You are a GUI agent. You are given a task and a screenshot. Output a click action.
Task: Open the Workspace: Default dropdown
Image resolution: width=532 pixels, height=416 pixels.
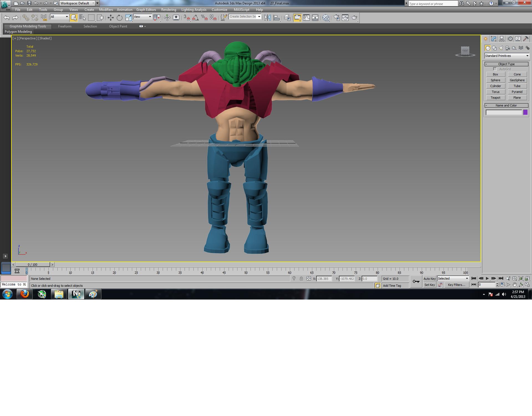[x=77, y=3]
